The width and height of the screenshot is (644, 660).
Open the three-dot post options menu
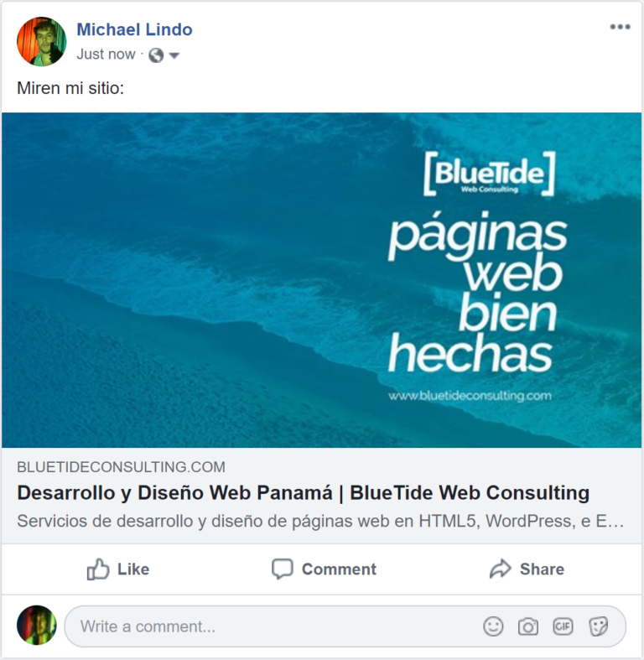620,27
